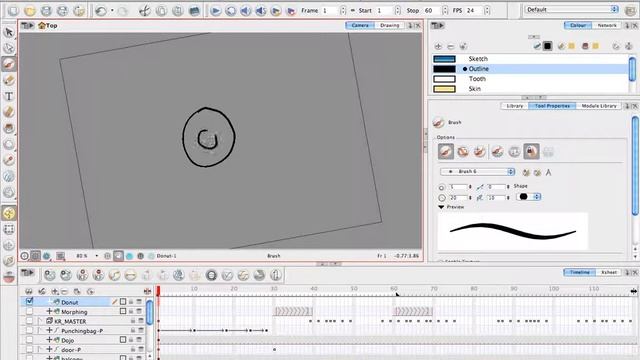The height and width of the screenshot is (360, 640).
Task: Open the Library tab
Action: (514, 106)
